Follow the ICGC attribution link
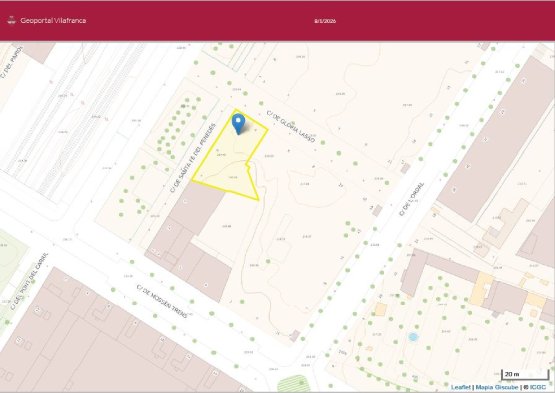This screenshot has width=555, height=393. pyautogui.click(x=538, y=387)
